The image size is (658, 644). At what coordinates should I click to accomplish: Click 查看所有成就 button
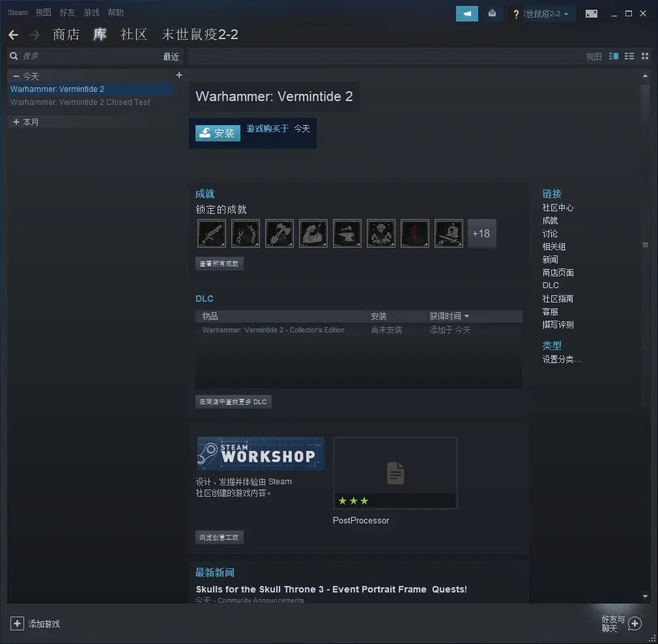[219, 263]
